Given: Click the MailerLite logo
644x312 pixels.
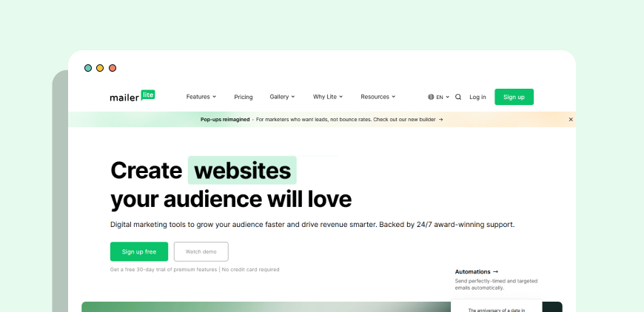Looking at the screenshot, I should tap(133, 96).
